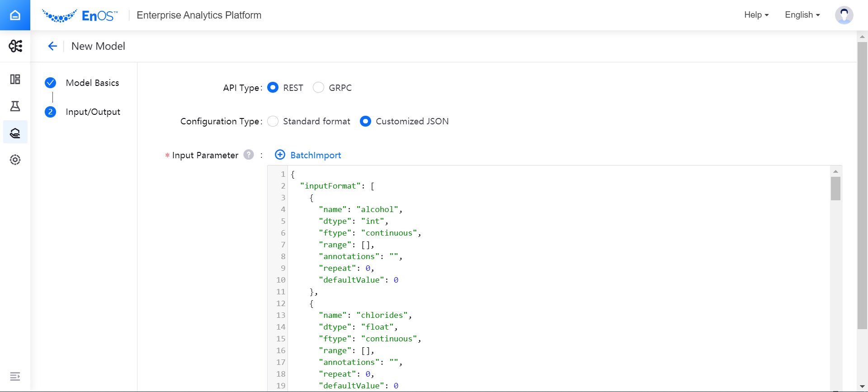Click the Model Basics completed checkmark
Viewport: 868px width, 392px height.
coord(51,83)
